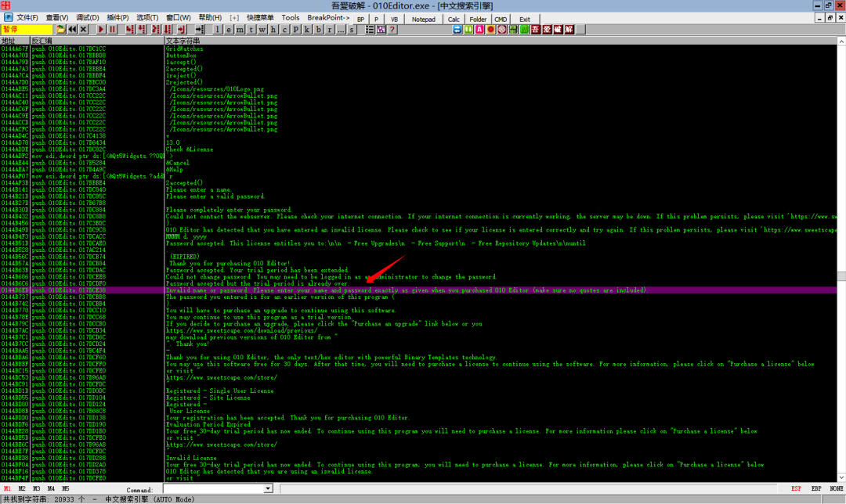The width and height of the screenshot is (846, 504).
Task: Click the Open file folder icon
Action: point(61,30)
